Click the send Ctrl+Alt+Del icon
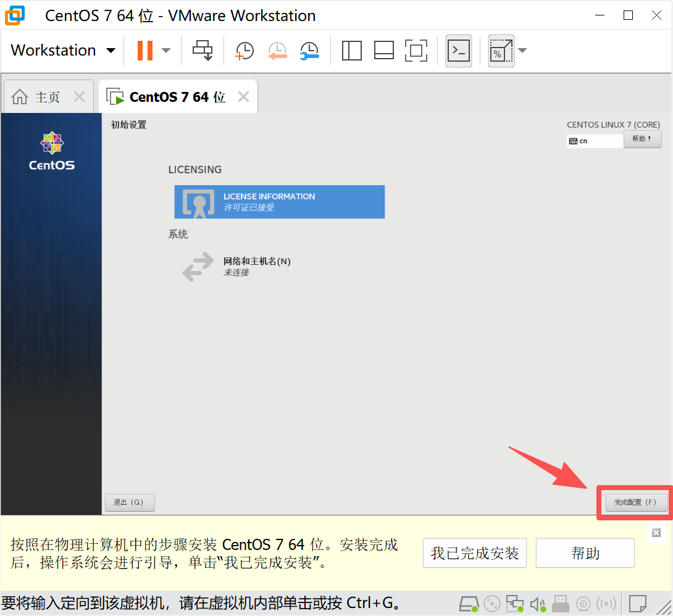 point(202,51)
